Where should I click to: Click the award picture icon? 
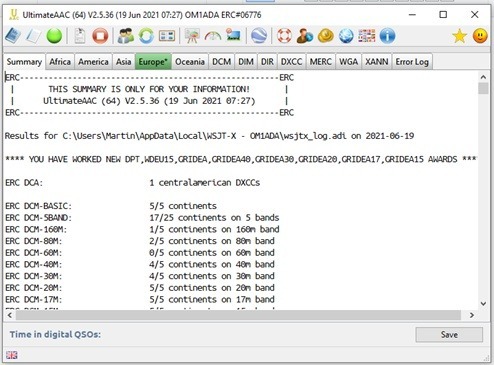233,35
